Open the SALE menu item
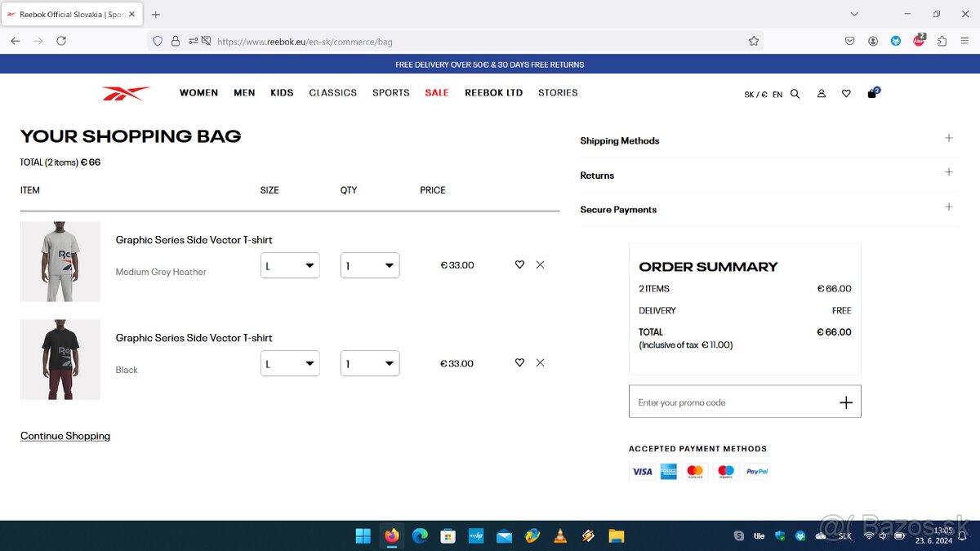The image size is (980, 551). pos(437,93)
